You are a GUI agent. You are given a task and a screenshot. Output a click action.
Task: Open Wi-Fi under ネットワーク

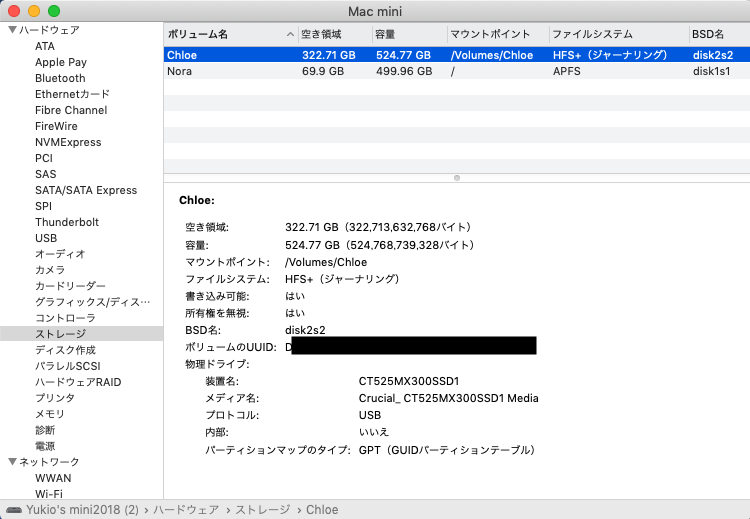49,494
